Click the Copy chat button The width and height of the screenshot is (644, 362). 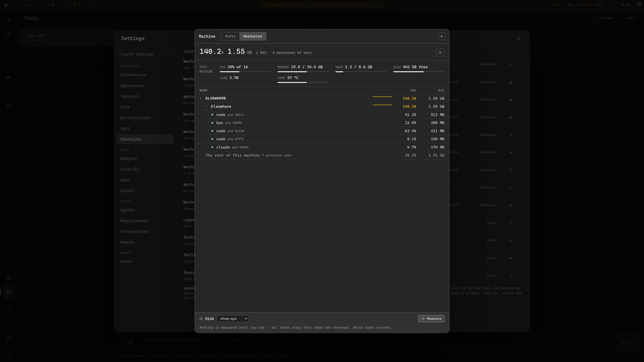point(627,34)
